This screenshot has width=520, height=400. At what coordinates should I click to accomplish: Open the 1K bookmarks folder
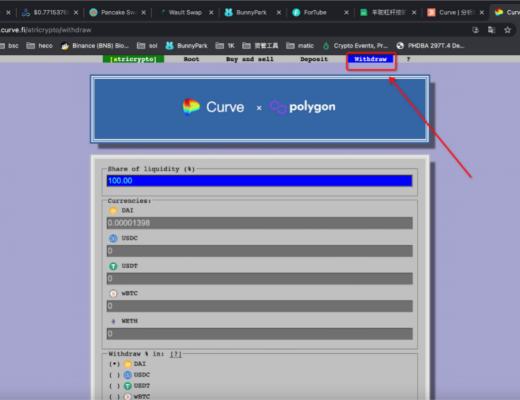[225, 46]
